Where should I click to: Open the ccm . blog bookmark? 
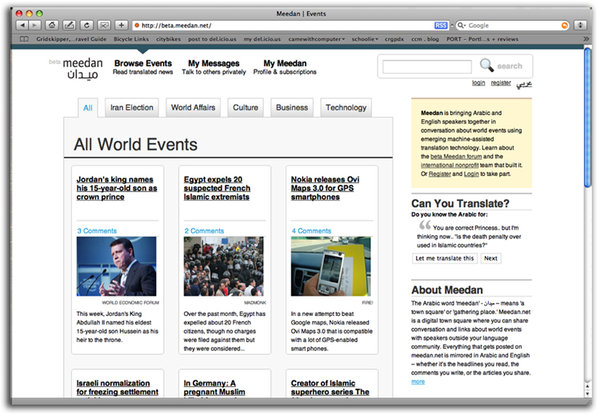coord(425,39)
